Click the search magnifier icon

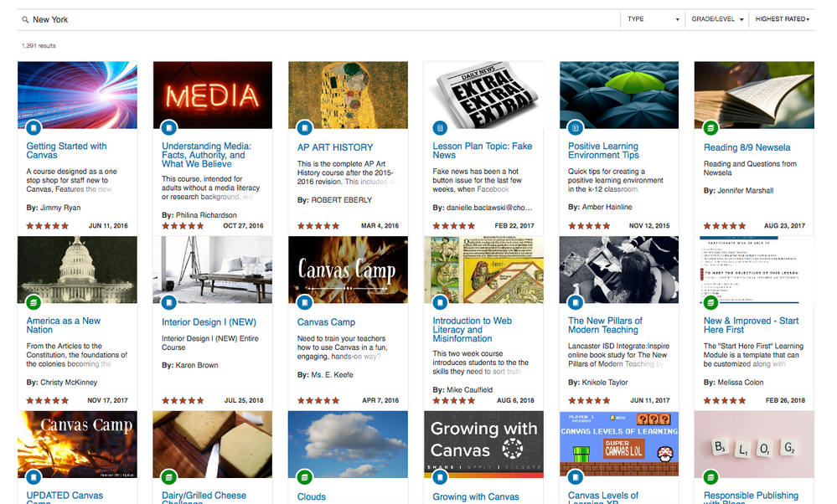pyautogui.click(x=25, y=20)
